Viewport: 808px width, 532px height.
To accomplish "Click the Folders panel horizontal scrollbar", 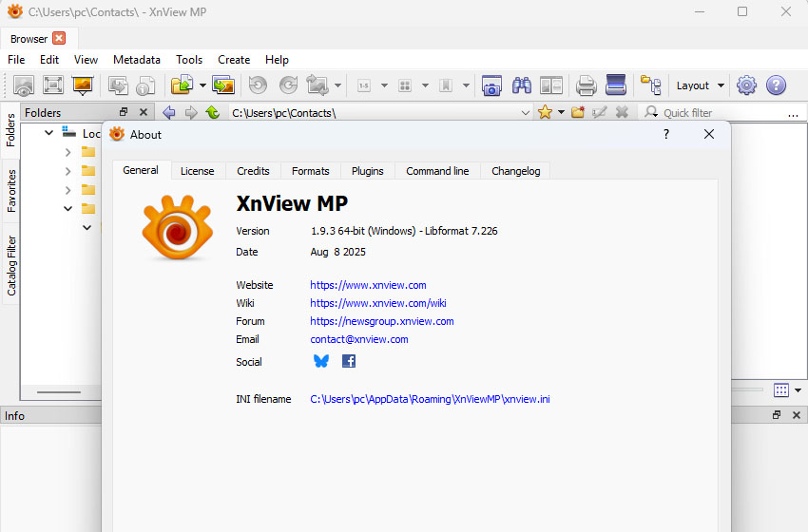I will [59, 392].
